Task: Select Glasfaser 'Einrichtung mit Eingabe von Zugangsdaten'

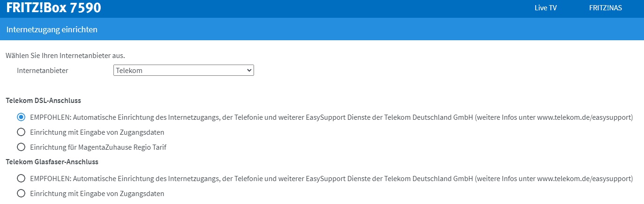Action: click(21, 193)
